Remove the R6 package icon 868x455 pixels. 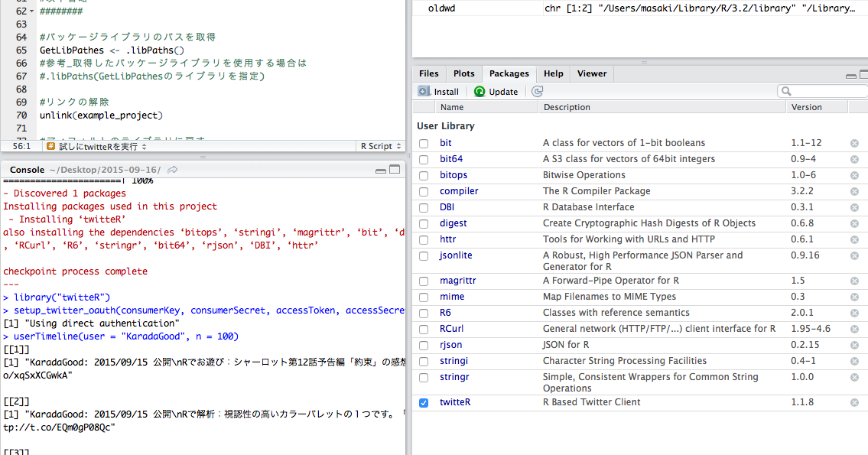pos(854,314)
